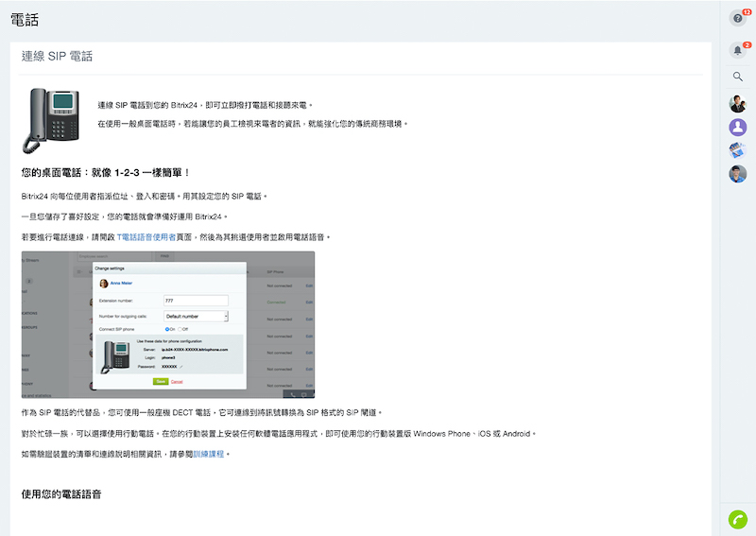This screenshot has width=756, height=536.
Task: Click the 連線 SIP 電話 heading
Action: click(x=57, y=56)
